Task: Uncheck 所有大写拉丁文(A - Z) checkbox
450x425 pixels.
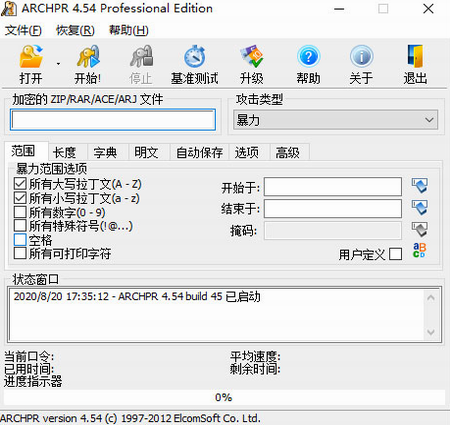Action: point(20,183)
